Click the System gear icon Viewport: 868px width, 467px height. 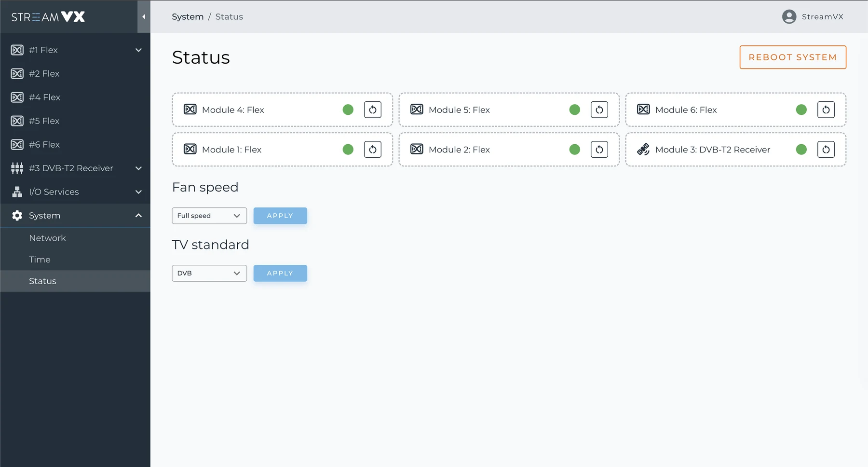tap(17, 215)
